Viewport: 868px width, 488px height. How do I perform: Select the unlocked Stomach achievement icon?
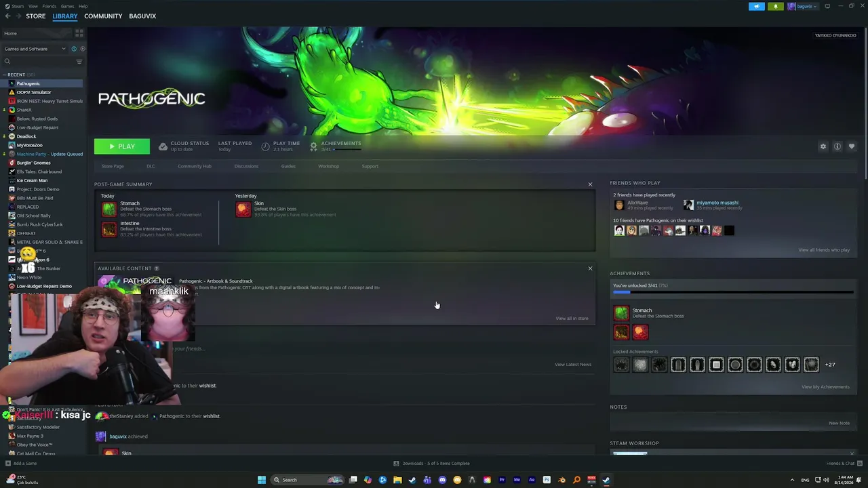621,312
